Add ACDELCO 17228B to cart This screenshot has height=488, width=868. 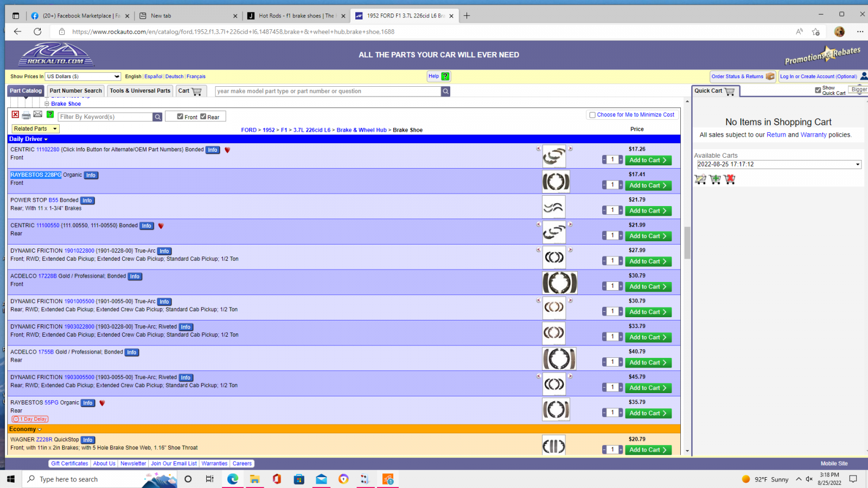click(x=648, y=287)
